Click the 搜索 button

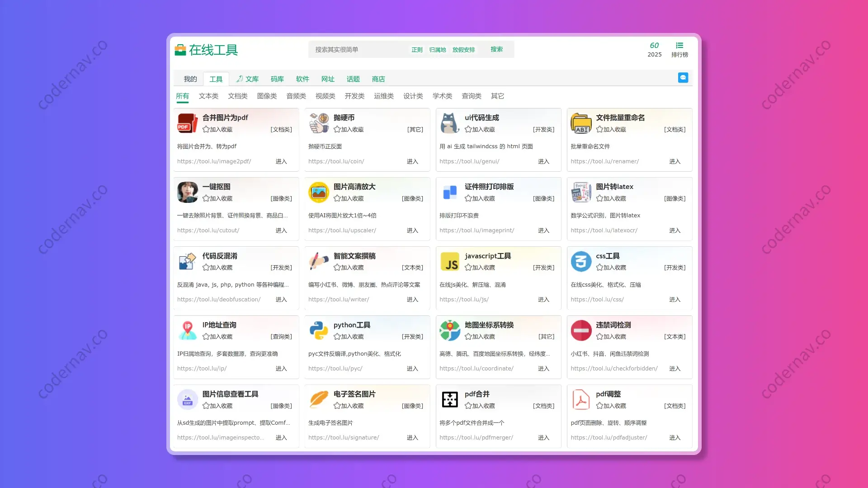tap(496, 50)
